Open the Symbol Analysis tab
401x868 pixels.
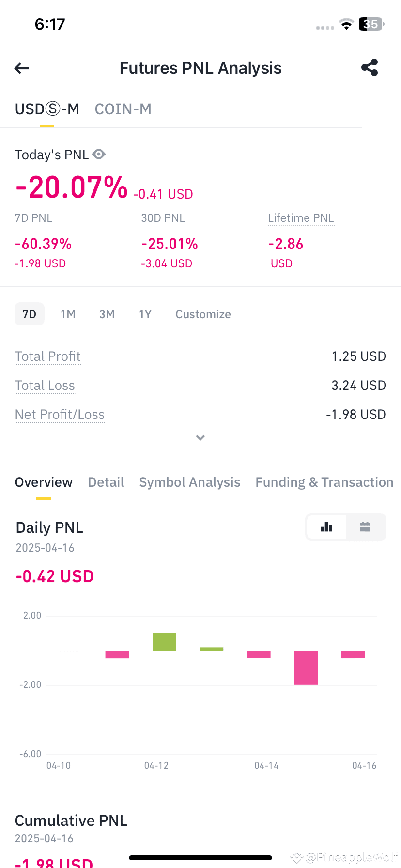pos(190,482)
